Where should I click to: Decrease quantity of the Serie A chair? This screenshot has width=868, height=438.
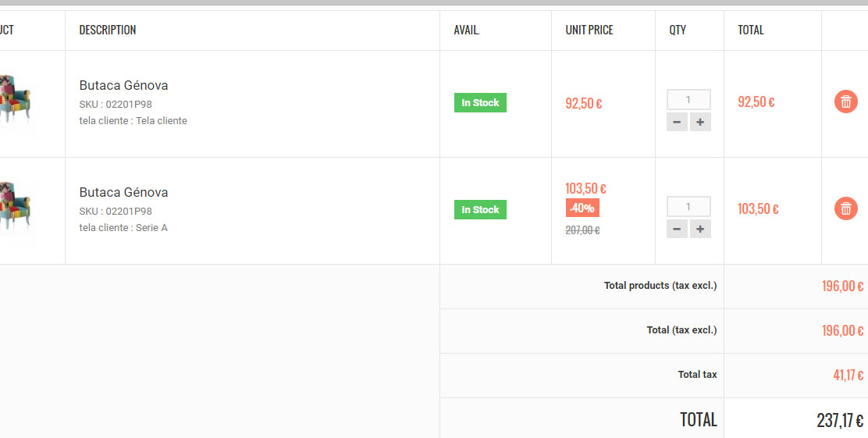[677, 229]
